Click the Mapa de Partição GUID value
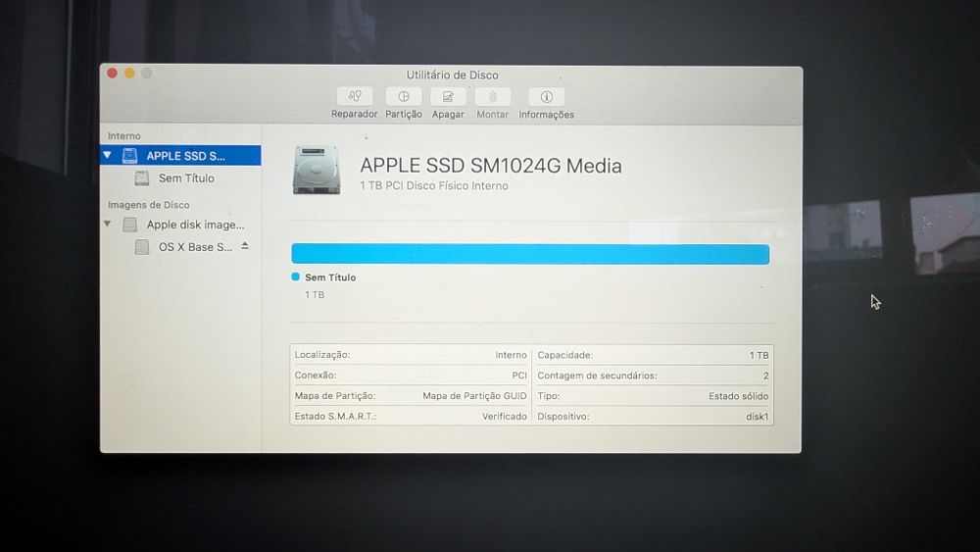Viewport: 980px width, 552px height. click(x=474, y=396)
